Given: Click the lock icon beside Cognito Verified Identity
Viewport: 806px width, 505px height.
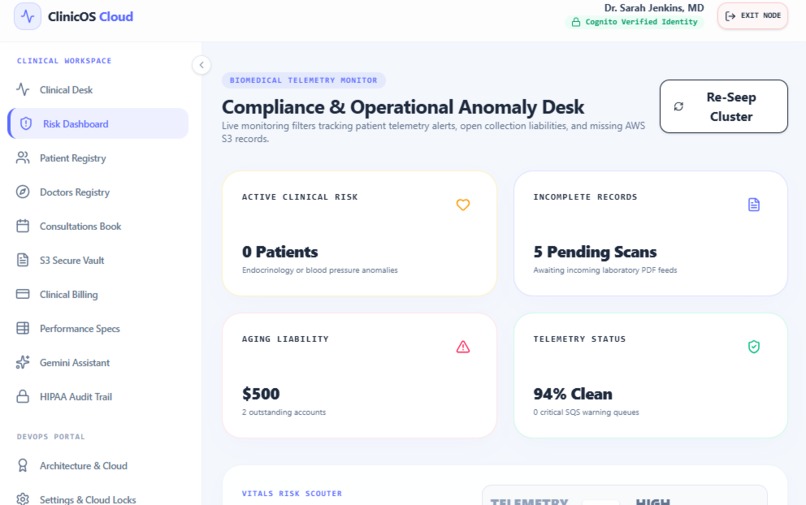Looking at the screenshot, I should 576,22.
